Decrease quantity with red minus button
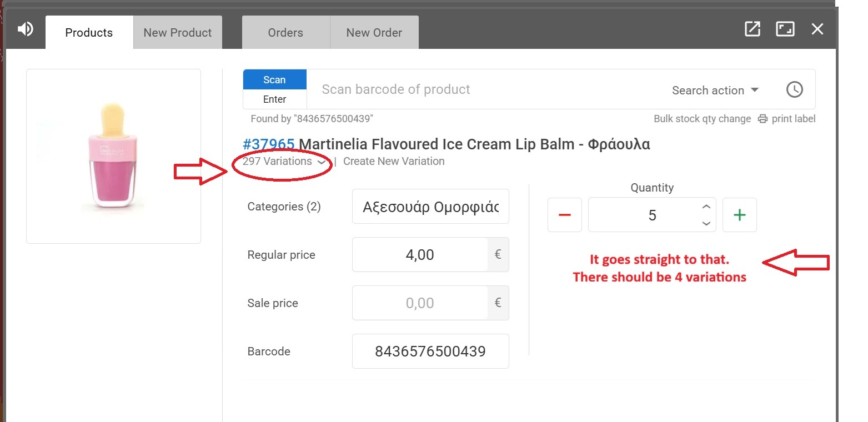This screenshot has height=422, width=868. point(564,215)
